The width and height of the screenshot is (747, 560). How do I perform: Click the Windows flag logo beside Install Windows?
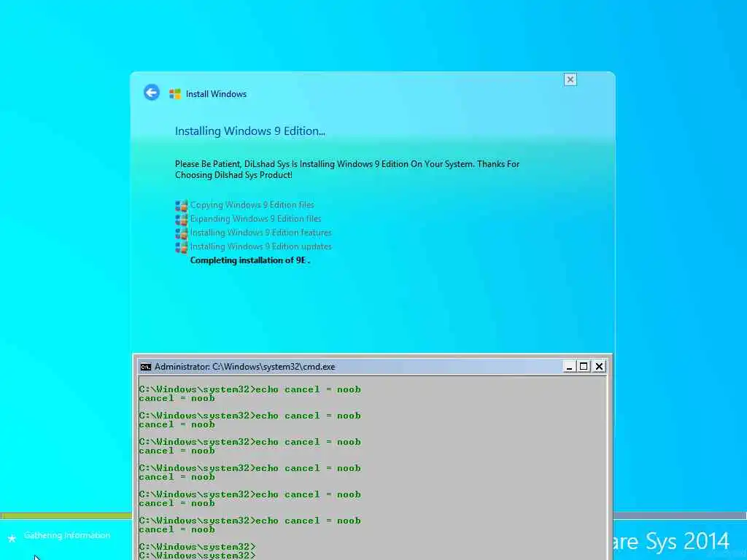tap(175, 94)
